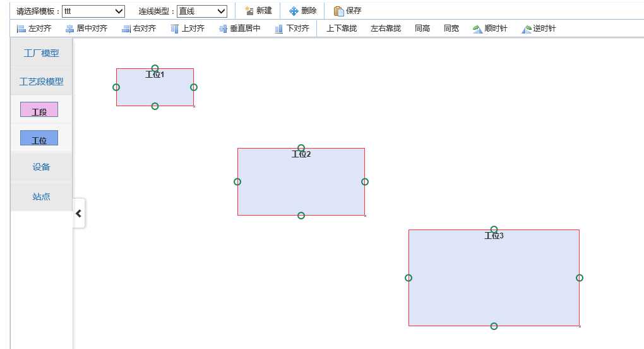Click left connector of 工位3
The height and width of the screenshot is (349, 644).
pos(408,278)
